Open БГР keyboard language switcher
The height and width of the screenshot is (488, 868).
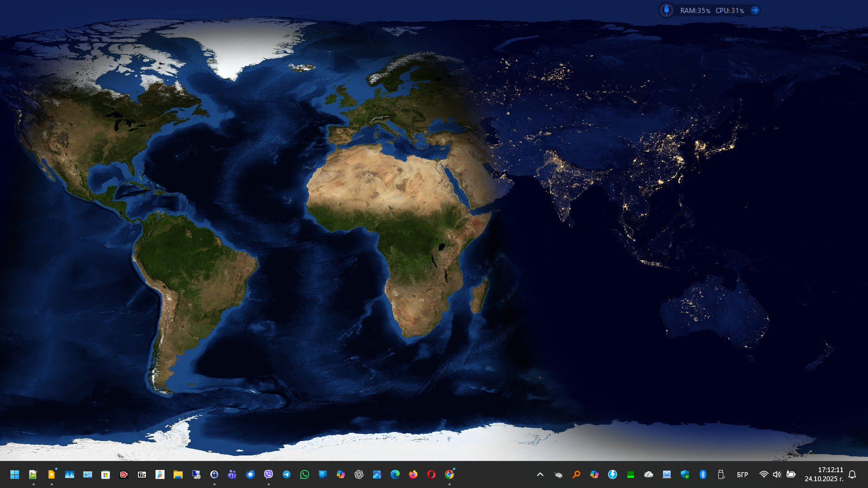point(742,474)
